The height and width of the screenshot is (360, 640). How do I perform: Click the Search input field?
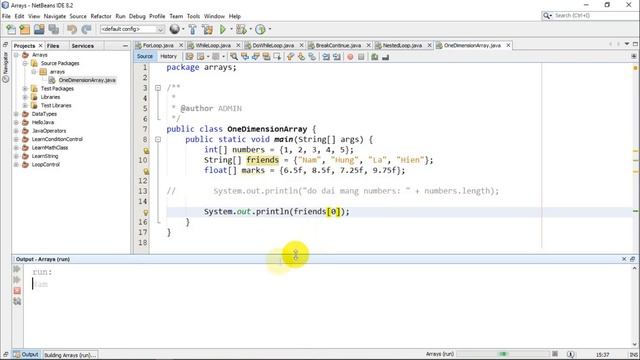click(x=596, y=16)
